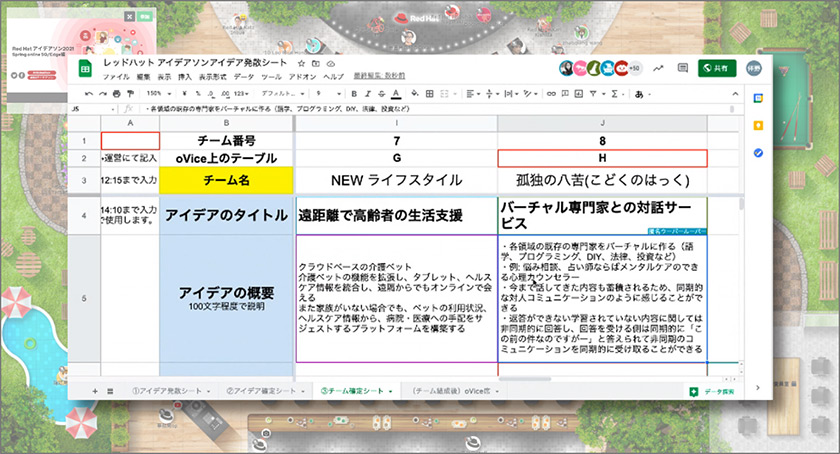This screenshot has width=840, height=454.
Task: Expand the ③チーム確定シート tab menu arrow
Action: point(389,389)
